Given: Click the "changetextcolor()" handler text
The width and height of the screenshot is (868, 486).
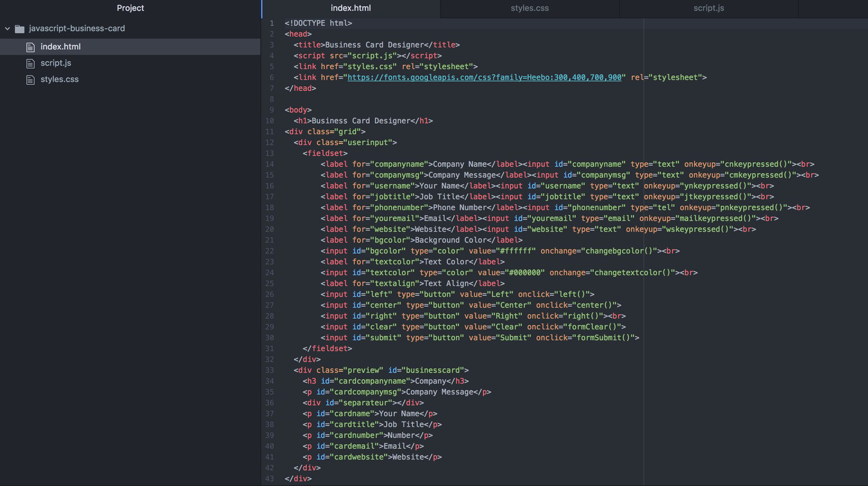Looking at the screenshot, I should (x=633, y=273).
